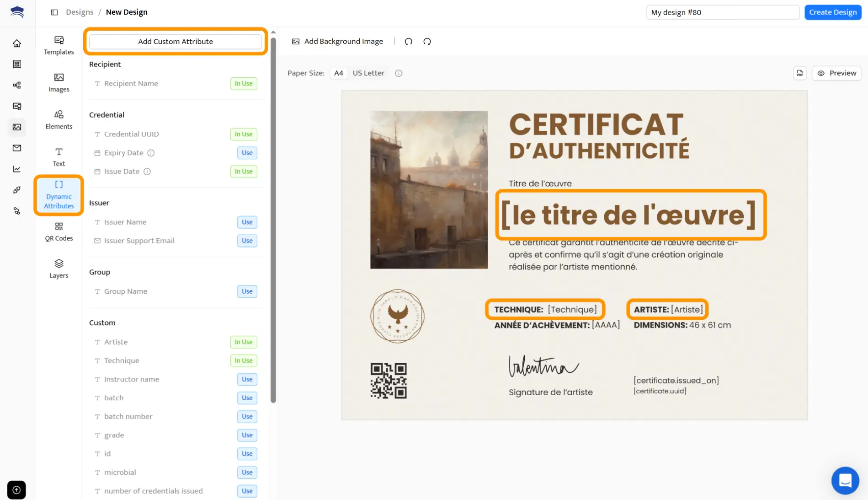Open the Text panel
The width and height of the screenshot is (868, 500).
click(59, 157)
